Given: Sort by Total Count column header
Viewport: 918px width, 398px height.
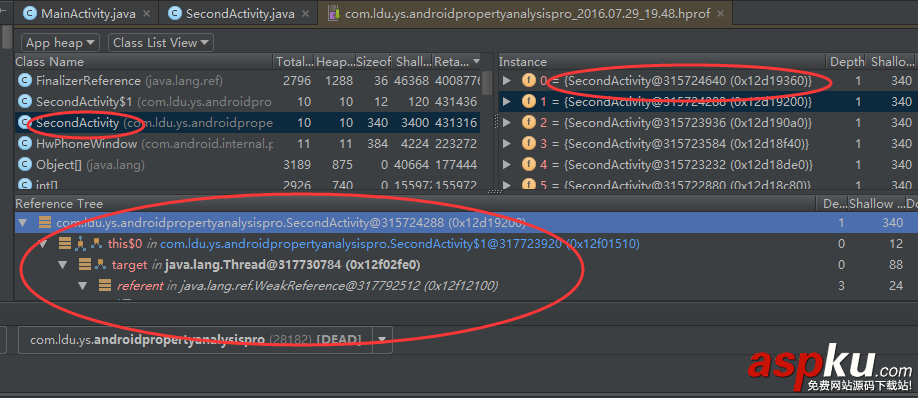Looking at the screenshot, I should 294,61.
